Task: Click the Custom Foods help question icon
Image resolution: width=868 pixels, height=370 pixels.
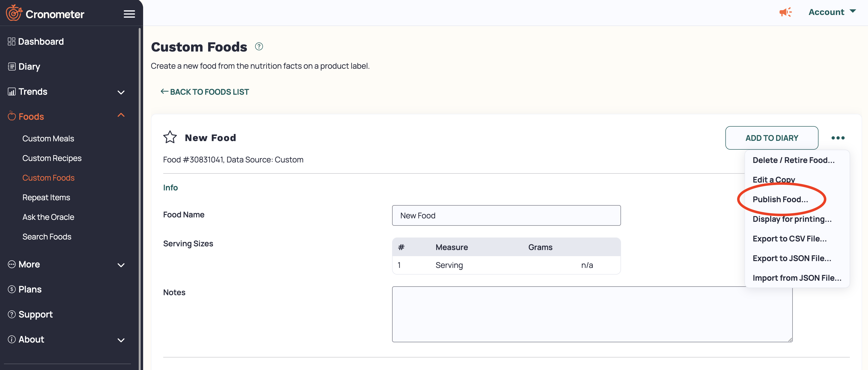Action: point(259,47)
